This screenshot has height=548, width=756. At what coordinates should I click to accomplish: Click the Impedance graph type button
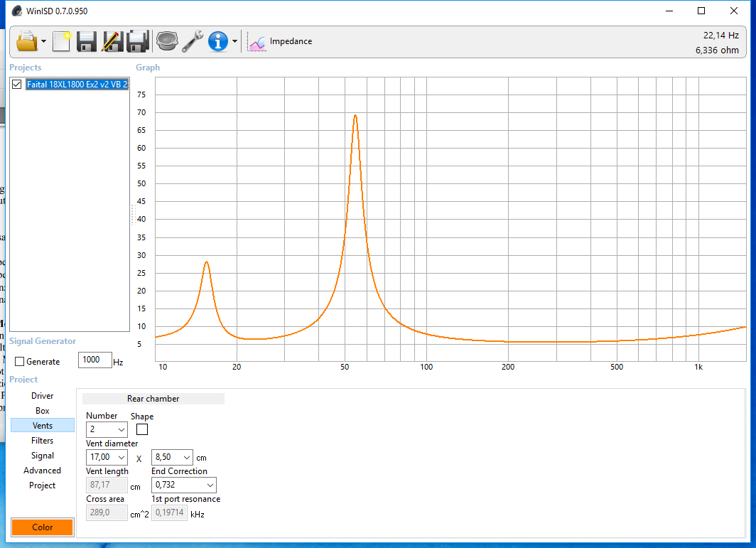(x=280, y=41)
